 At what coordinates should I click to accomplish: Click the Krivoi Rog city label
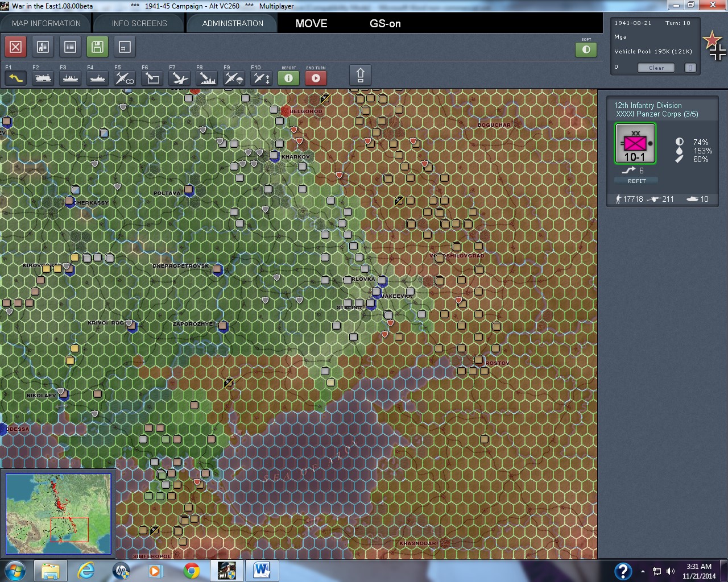[x=106, y=323]
